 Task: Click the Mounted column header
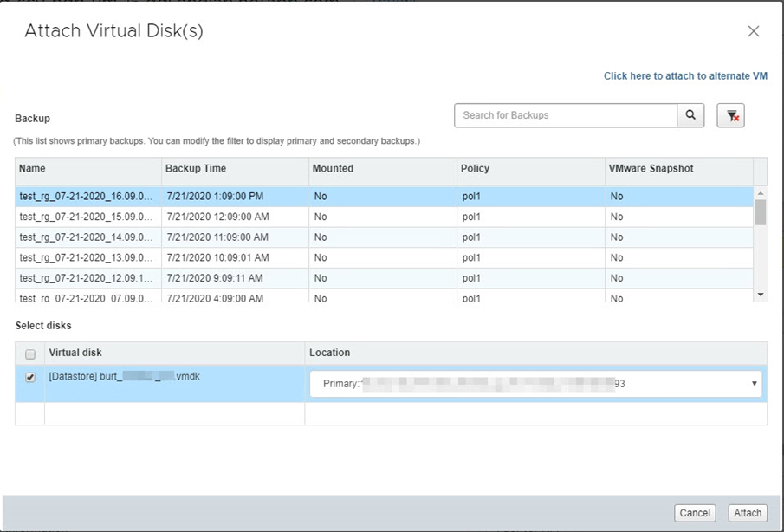[x=381, y=169]
